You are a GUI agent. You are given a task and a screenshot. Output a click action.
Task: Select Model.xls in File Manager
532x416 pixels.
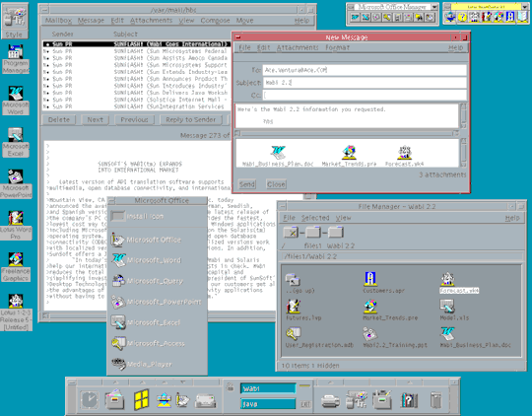[x=454, y=310]
